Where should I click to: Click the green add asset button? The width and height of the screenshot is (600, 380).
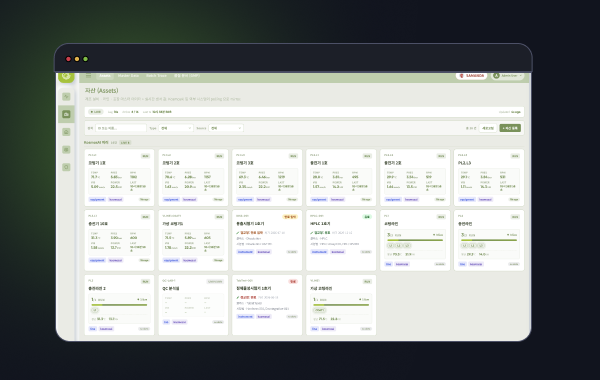tap(510, 128)
